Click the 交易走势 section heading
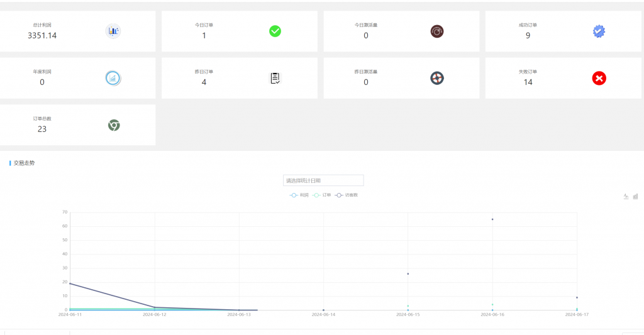644x335 pixels. (24, 163)
